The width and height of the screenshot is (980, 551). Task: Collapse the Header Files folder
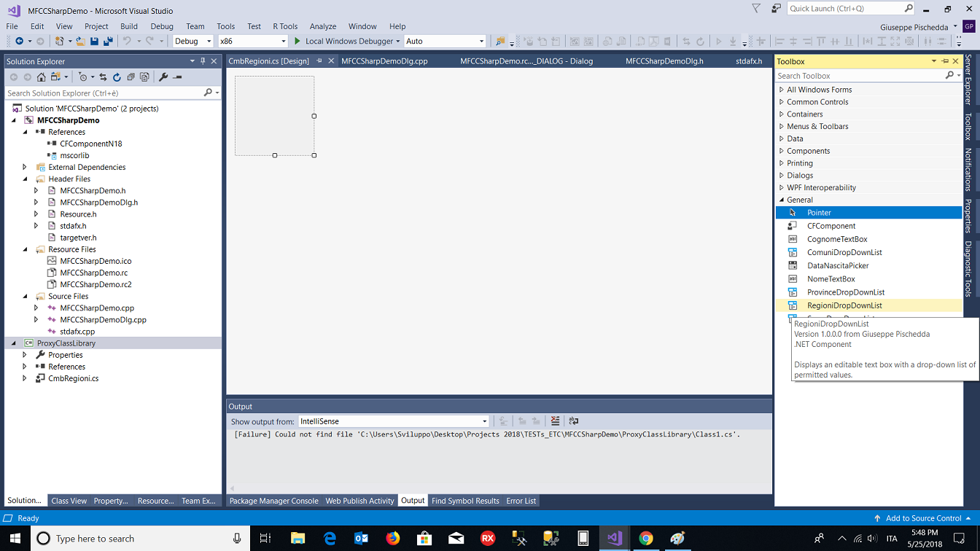(25, 179)
